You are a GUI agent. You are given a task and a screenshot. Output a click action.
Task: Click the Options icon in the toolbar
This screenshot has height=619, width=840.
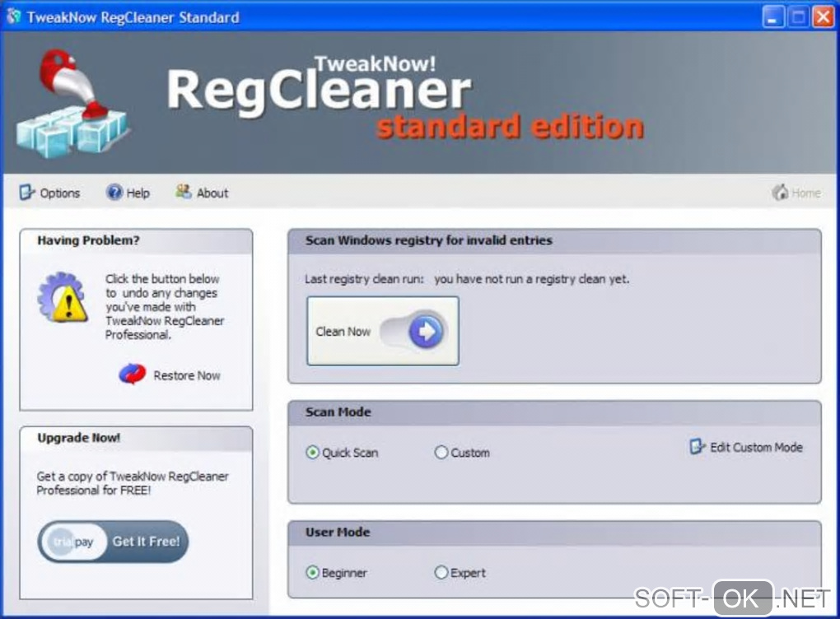click(x=27, y=193)
